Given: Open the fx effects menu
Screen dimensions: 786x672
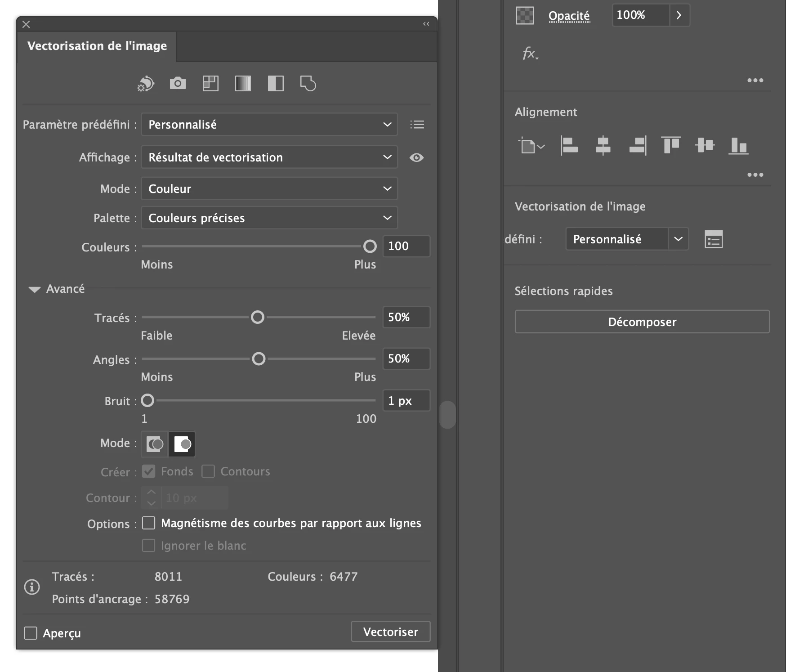Looking at the screenshot, I should [x=530, y=54].
